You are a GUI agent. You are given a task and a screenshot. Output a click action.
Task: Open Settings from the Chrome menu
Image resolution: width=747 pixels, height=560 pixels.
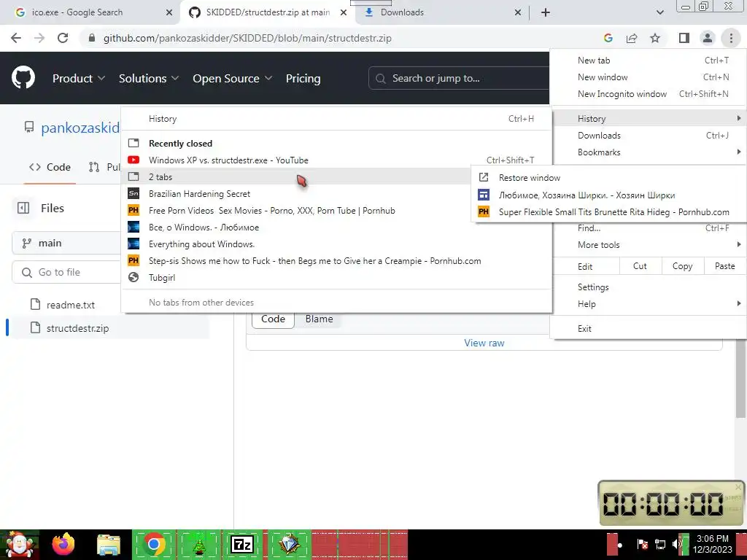(x=648, y=287)
